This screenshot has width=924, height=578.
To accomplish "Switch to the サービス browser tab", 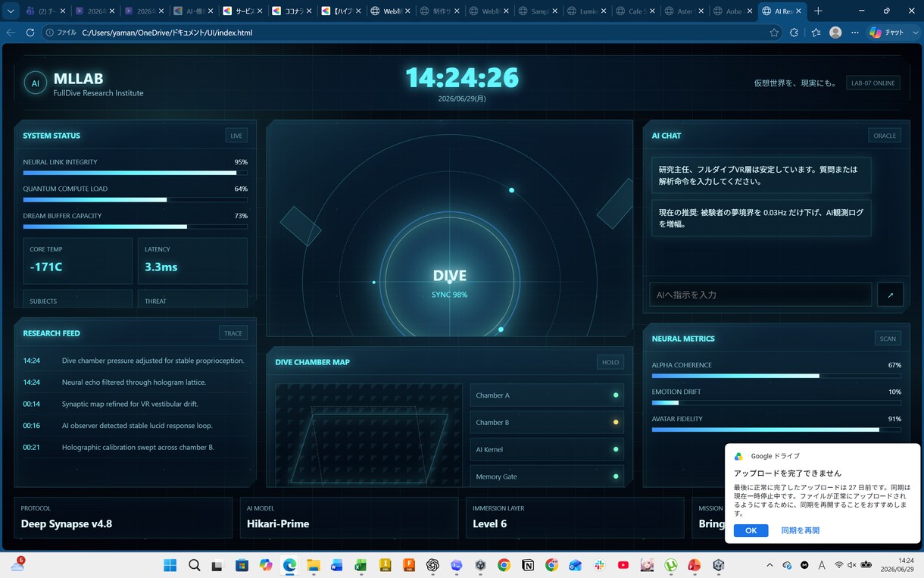I will pos(244,11).
